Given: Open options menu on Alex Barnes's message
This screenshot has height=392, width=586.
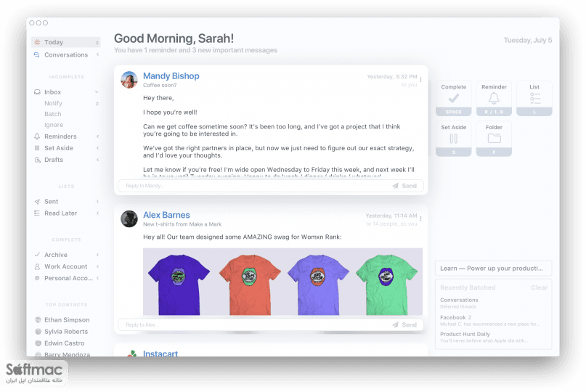Looking at the screenshot, I should coord(420,219).
